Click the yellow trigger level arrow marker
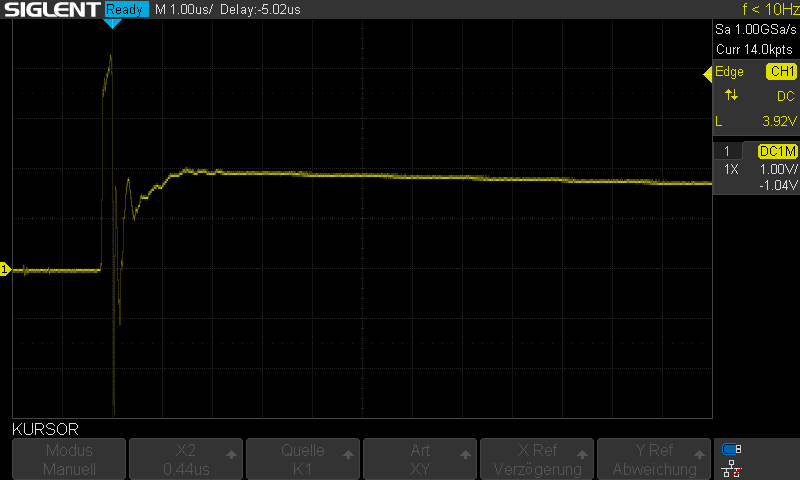The width and height of the screenshot is (800, 480). point(707,74)
